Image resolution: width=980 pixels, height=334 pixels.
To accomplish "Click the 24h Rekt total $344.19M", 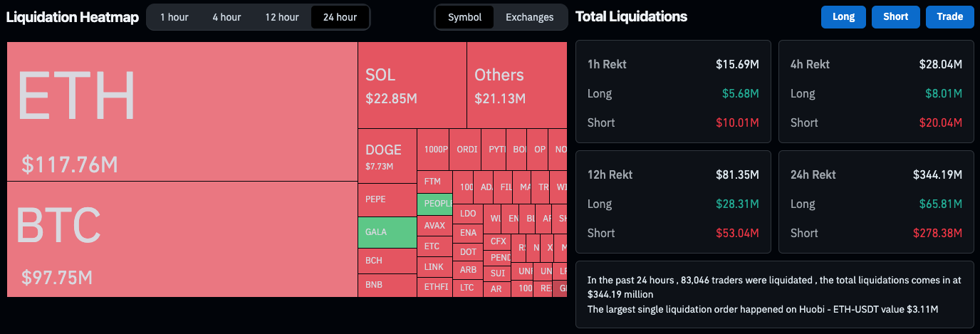I will [937, 174].
